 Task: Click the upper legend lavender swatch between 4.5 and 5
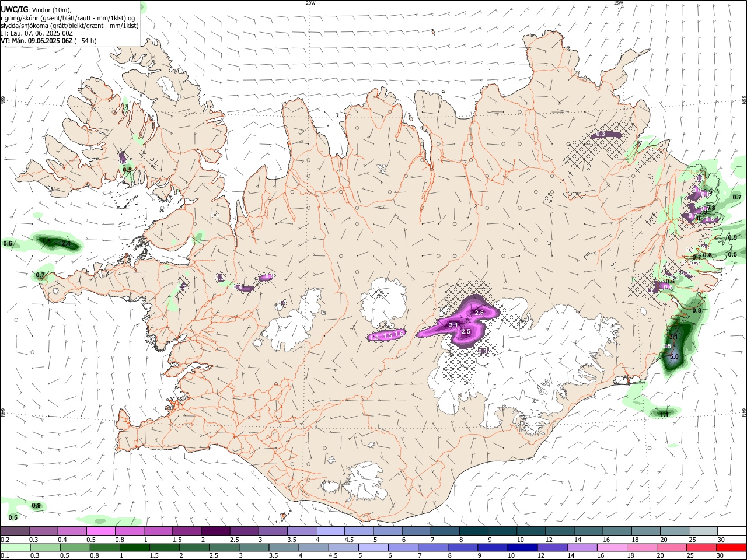click(358, 531)
